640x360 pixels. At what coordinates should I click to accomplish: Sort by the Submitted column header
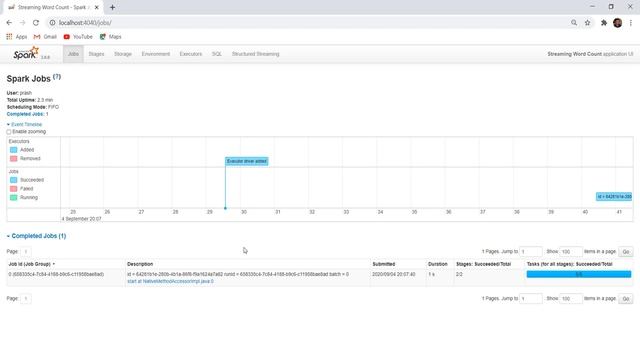point(384,264)
